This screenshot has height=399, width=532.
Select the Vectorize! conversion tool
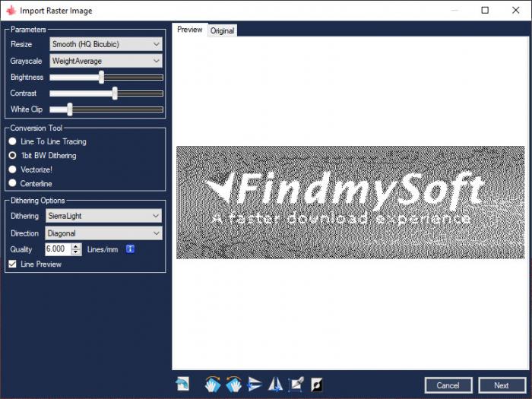[13, 169]
